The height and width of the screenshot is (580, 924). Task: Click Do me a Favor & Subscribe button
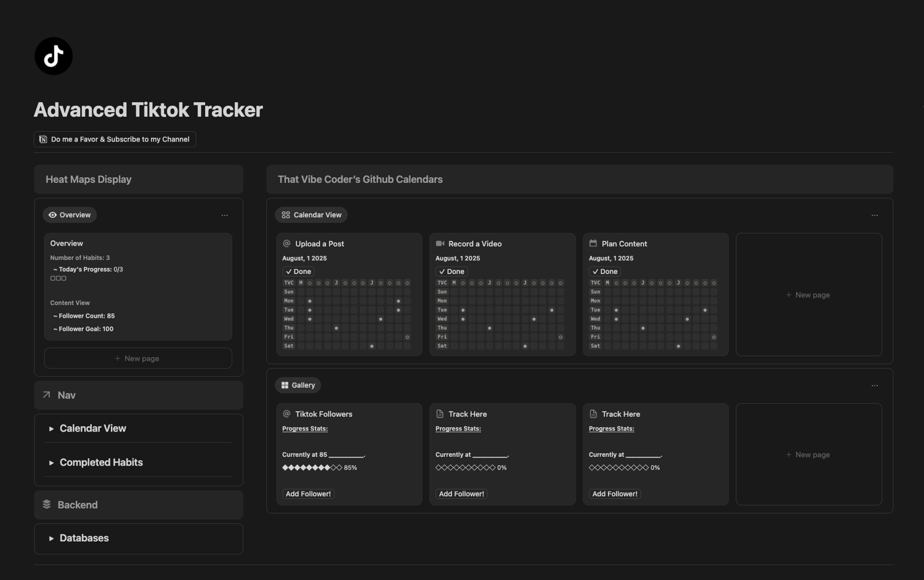coord(115,139)
